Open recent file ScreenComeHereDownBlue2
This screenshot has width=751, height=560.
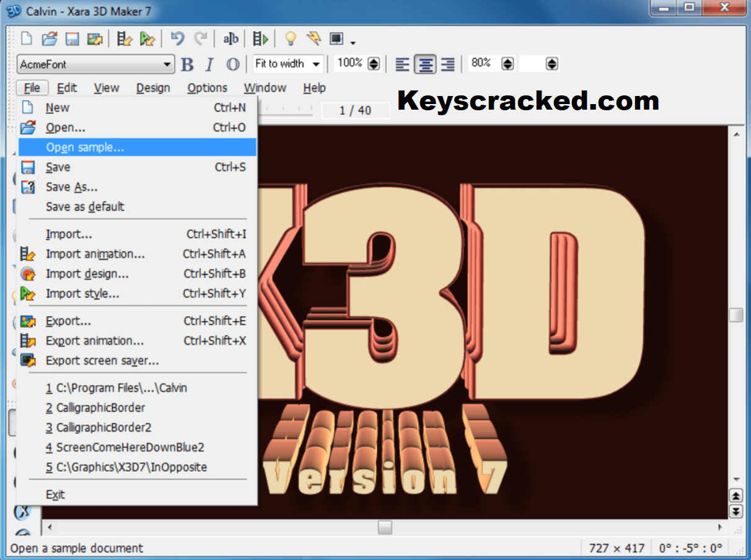pos(137,447)
